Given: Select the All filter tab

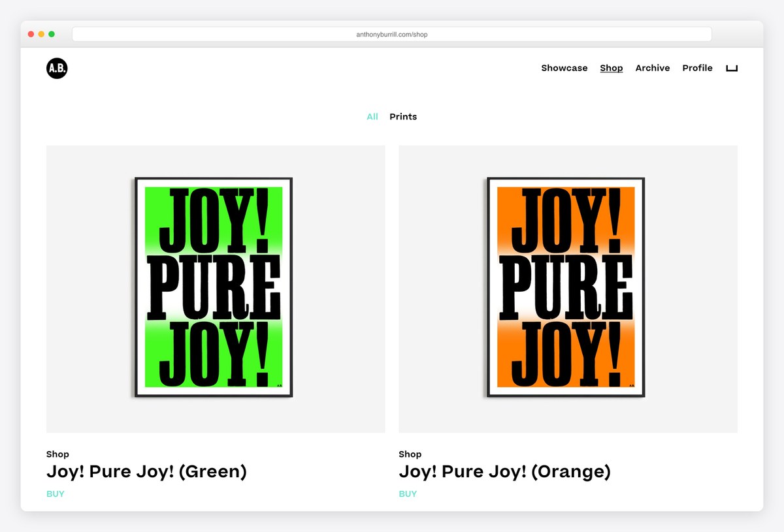Looking at the screenshot, I should coord(372,117).
